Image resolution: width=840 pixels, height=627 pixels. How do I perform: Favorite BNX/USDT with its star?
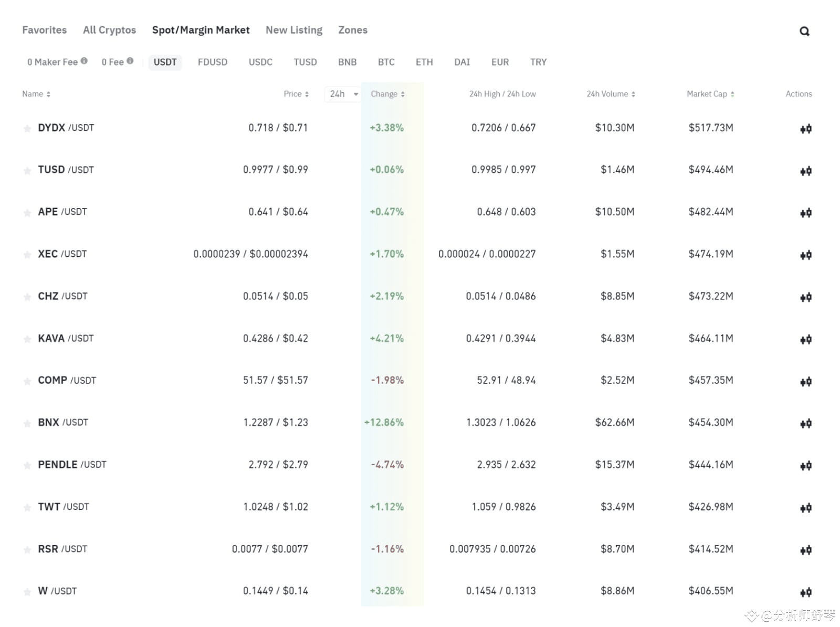tap(27, 423)
